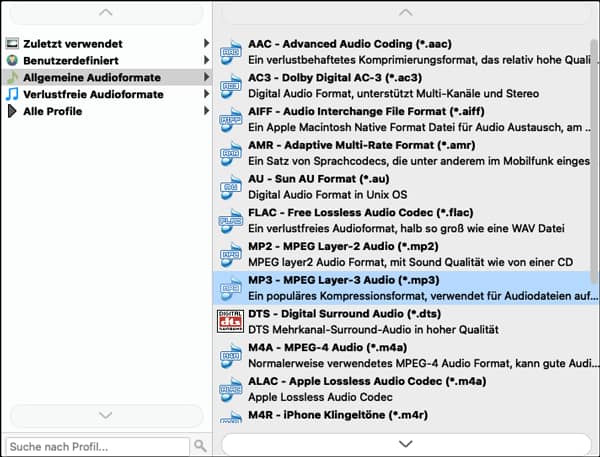Choose AU - Sun AU Format

point(406,187)
